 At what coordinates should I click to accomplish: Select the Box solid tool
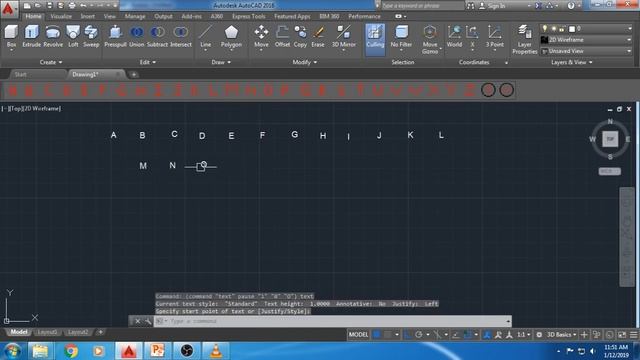coord(11,37)
